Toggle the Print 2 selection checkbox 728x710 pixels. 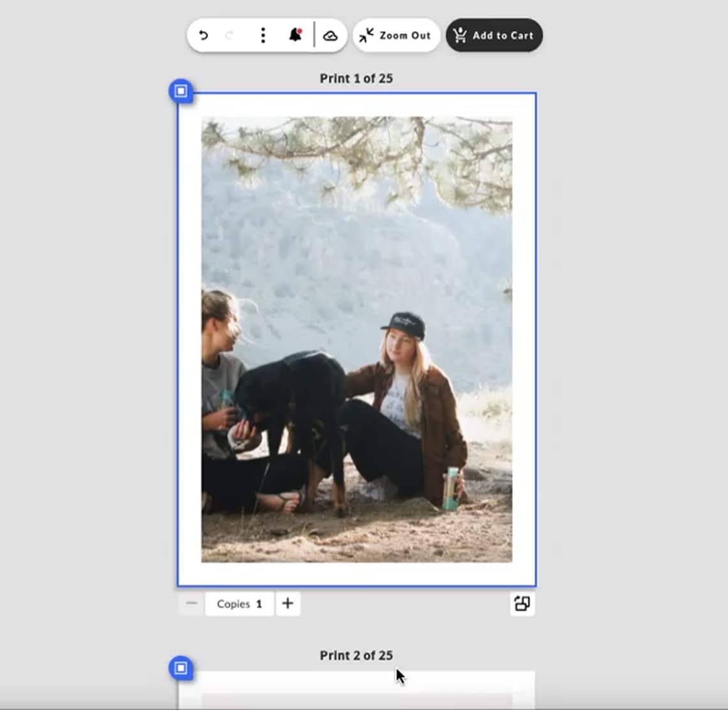click(x=181, y=668)
